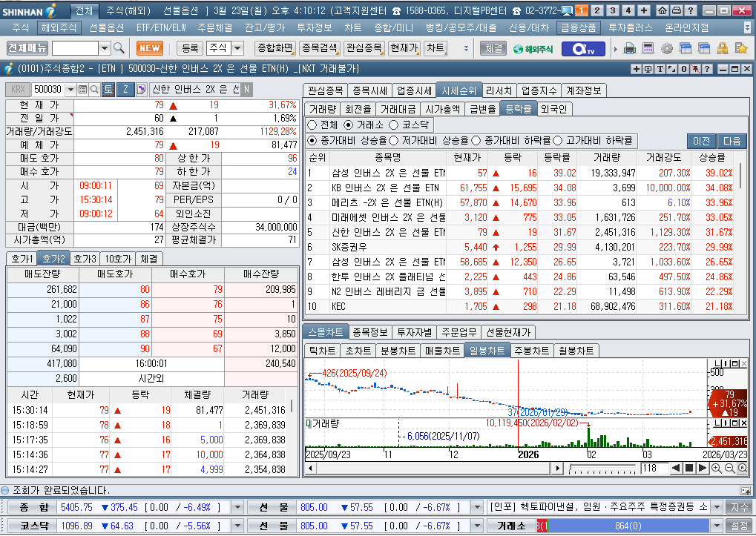756x536 pixels.
Task: Click the star favorites icon in toolbar
Action: (741, 48)
